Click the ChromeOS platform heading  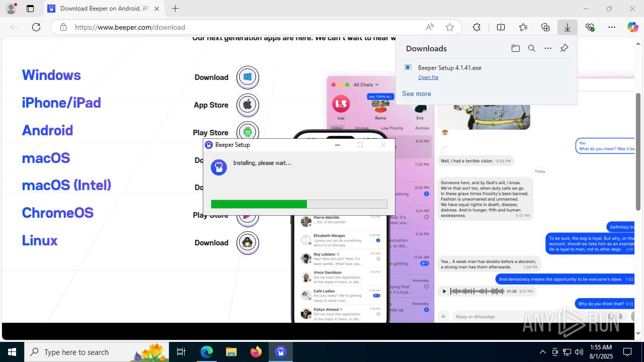click(x=58, y=213)
